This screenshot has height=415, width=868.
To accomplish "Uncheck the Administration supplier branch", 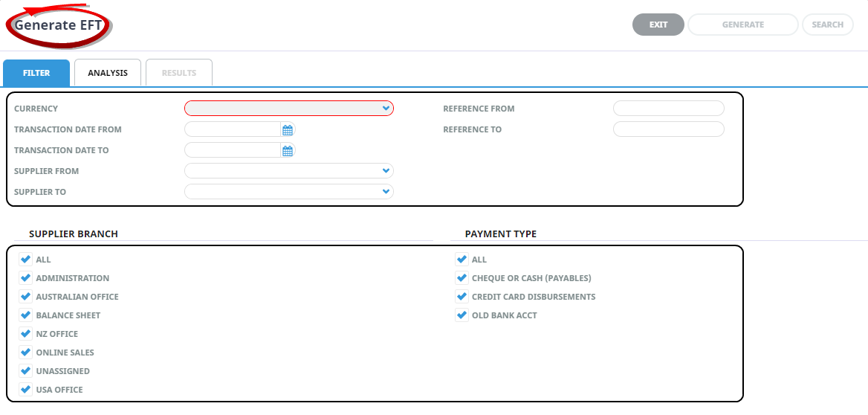I will (x=26, y=278).
